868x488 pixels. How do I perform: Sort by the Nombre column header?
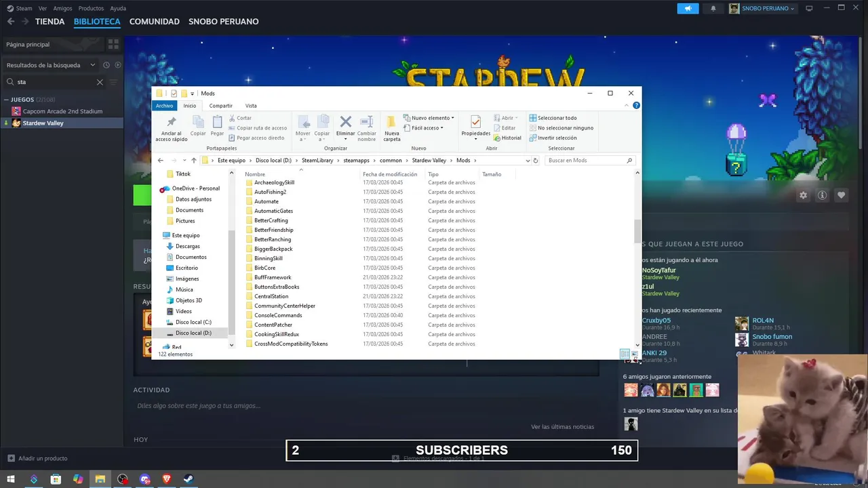tap(255, 174)
